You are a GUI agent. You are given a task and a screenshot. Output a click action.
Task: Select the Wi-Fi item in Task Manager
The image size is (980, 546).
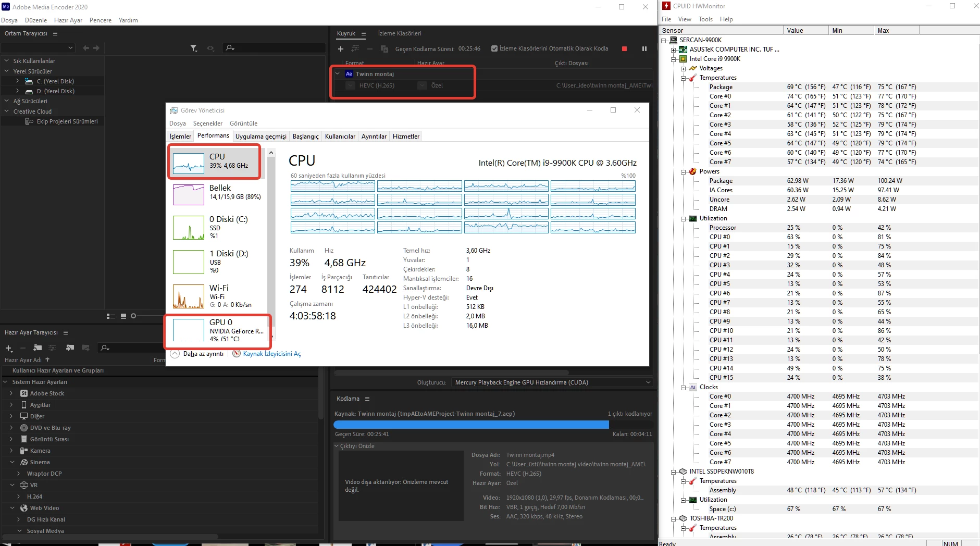[217, 296]
